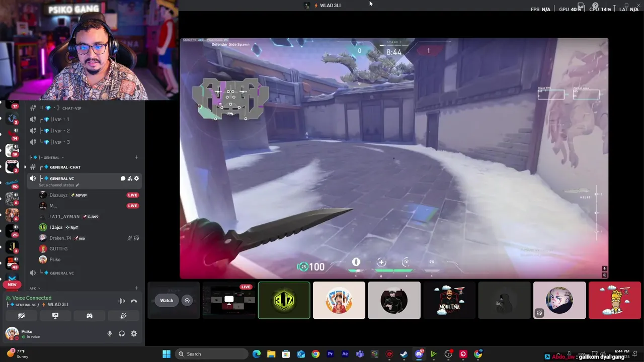Select the Luffy avatar participant tile
Image resolution: width=644 pixels, height=362 pixels.
pos(339,300)
